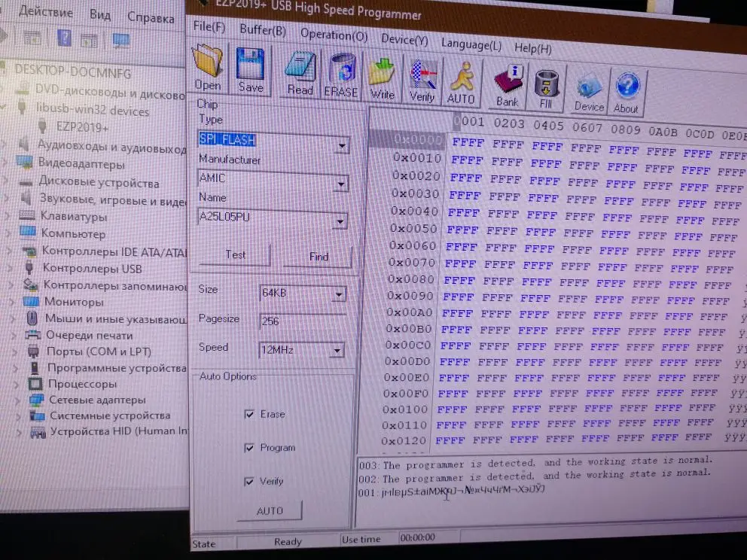Select Мыши и иные указывающие устройства item

(x=116, y=318)
